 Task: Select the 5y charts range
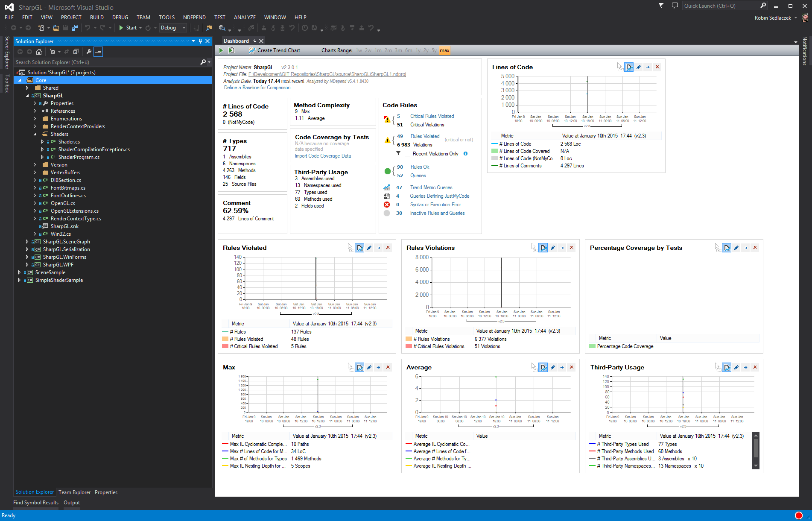point(434,50)
